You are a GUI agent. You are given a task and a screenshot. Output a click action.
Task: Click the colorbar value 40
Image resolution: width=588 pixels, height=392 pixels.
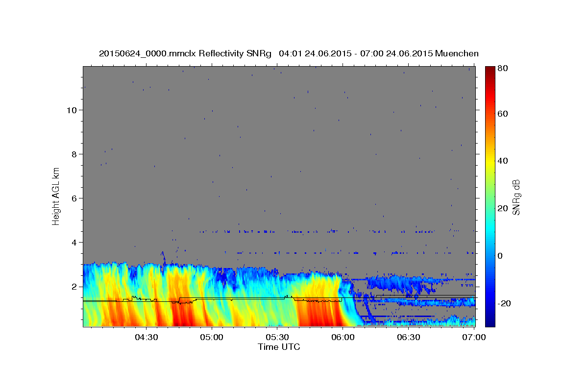502,161
